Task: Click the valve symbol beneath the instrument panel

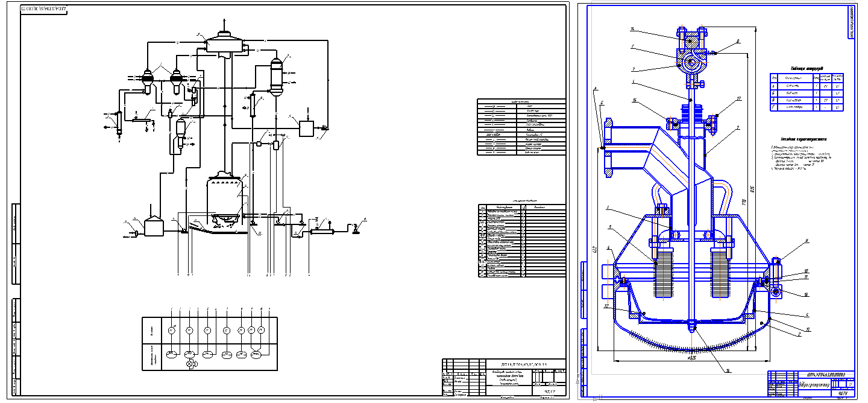Action: [192, 365]
